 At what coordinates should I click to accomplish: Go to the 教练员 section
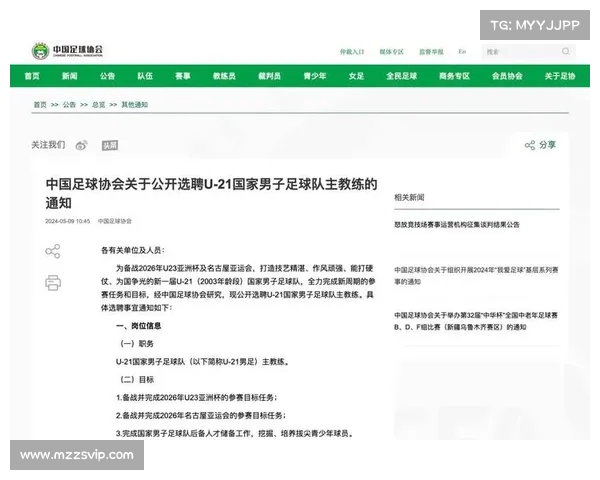224,76
